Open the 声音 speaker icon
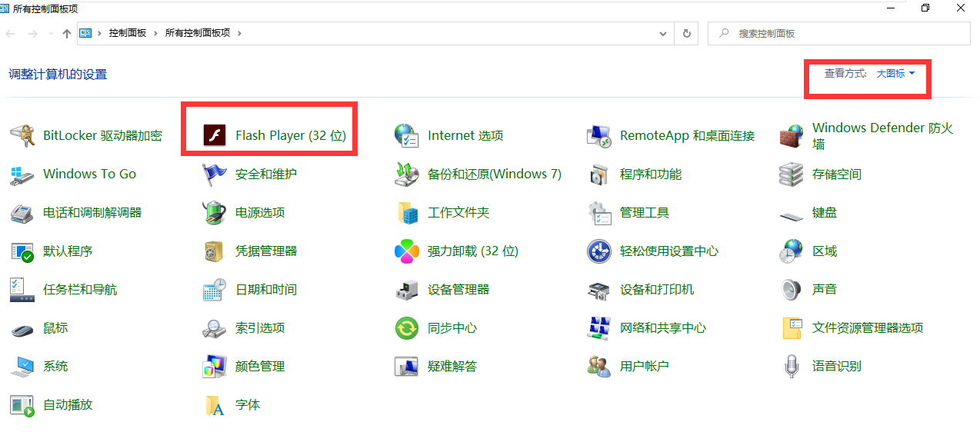980x432 pixels. (x=792, y=290)
